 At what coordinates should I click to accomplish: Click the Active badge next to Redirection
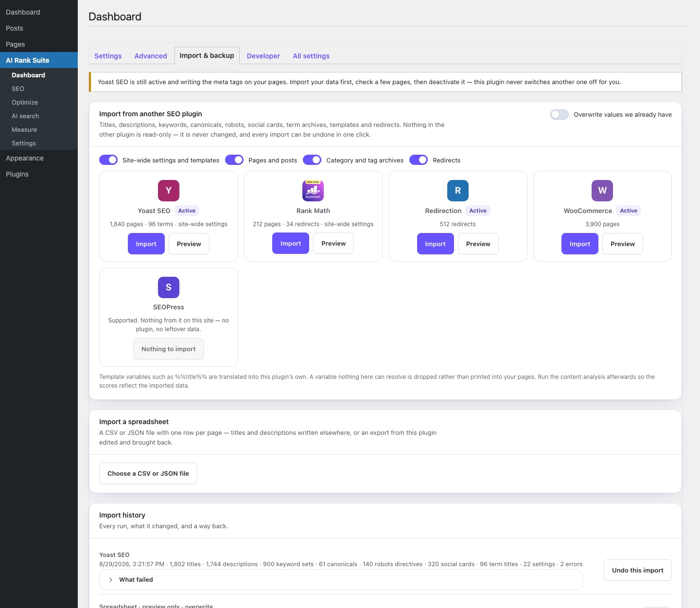(x=478, y=211)
